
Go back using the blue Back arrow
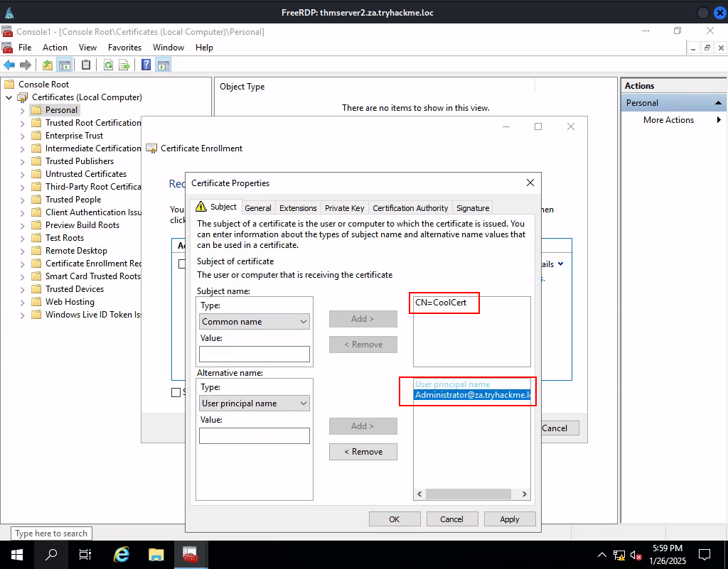tap(9, 65)
